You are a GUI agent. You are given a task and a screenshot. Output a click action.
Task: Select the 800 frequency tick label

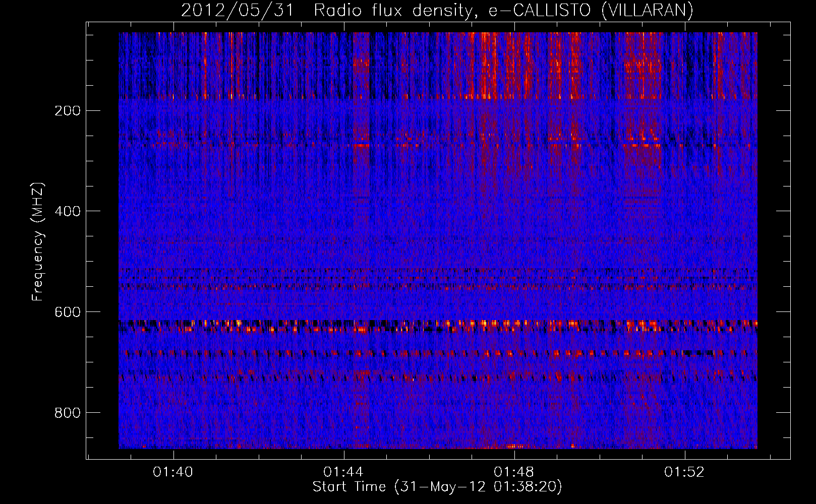[67, 413]
